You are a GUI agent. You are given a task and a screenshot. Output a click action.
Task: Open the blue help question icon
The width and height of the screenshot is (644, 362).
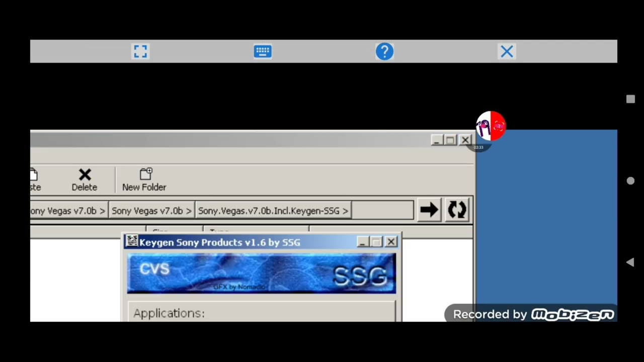pyautogui.click(x=384, y=51)
